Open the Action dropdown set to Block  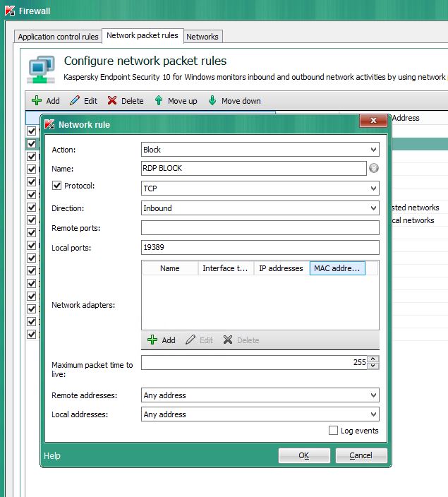coord(260,150)
